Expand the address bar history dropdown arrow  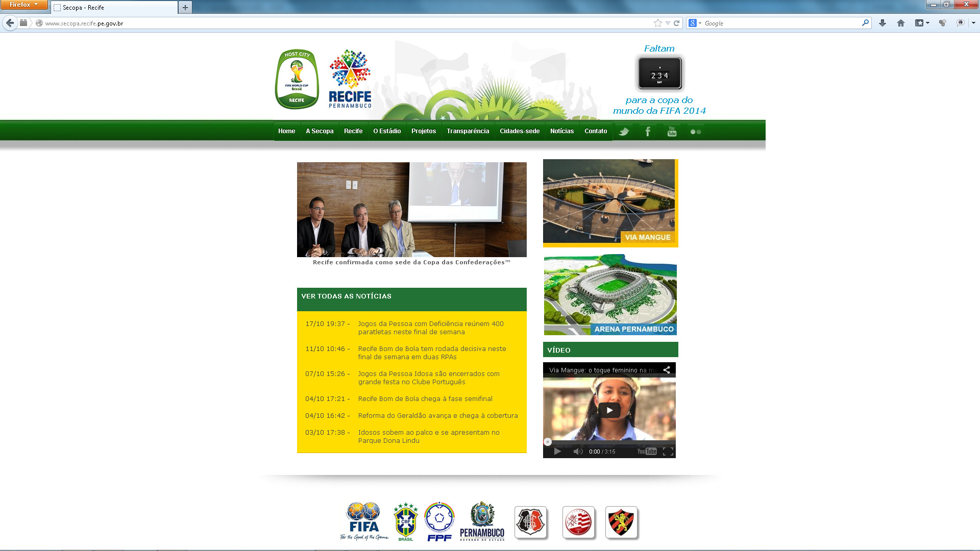click(668, 23)
